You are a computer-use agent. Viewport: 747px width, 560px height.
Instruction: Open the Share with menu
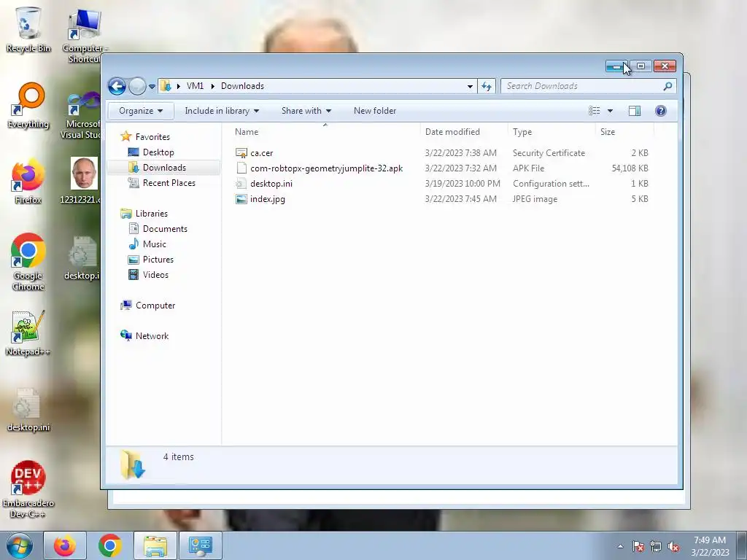pyautogui.click(x=306, y=111)
